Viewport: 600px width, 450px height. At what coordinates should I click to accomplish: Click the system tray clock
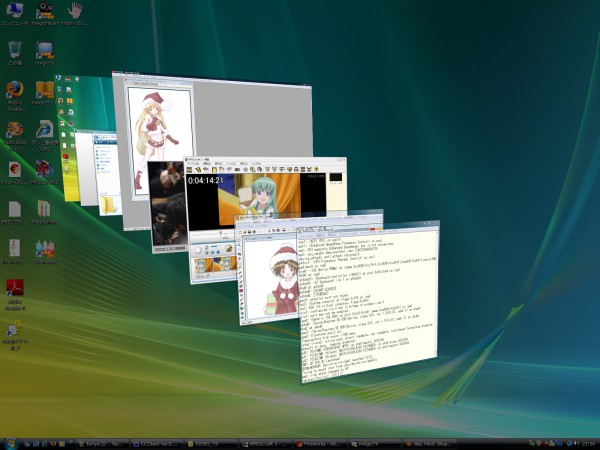click(589, 444)
